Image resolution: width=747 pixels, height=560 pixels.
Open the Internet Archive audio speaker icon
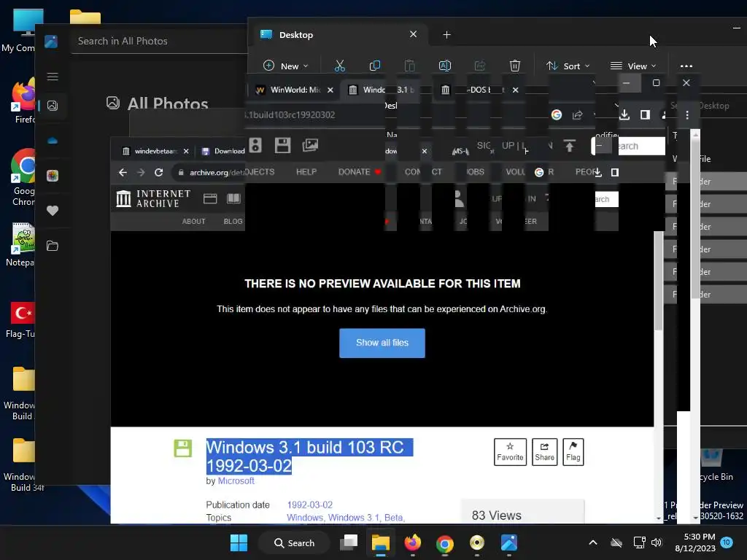[x=255, y=145]
